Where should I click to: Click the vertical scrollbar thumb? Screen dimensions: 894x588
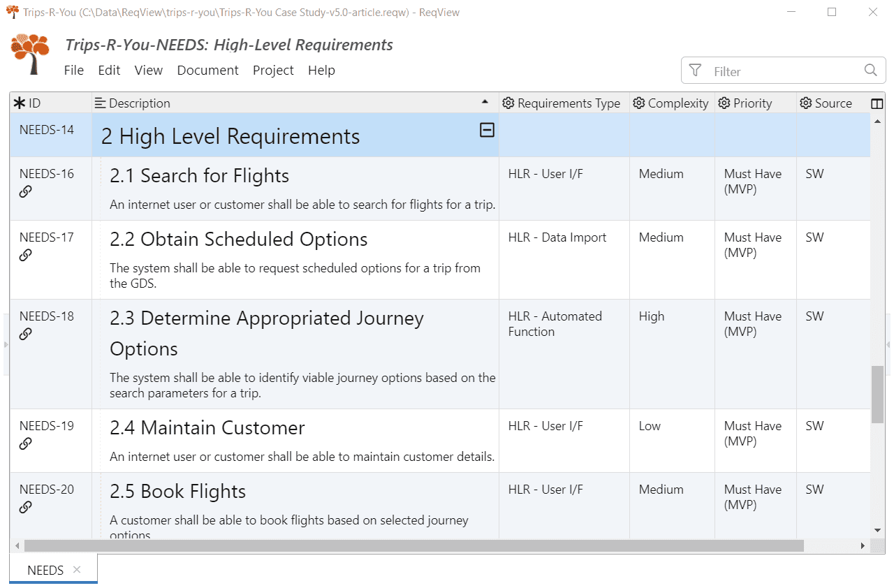point(877,395)
